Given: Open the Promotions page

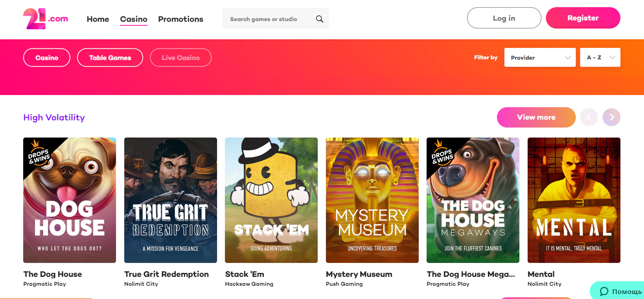Looking at the screenshot, I should [x=181, y=19].
